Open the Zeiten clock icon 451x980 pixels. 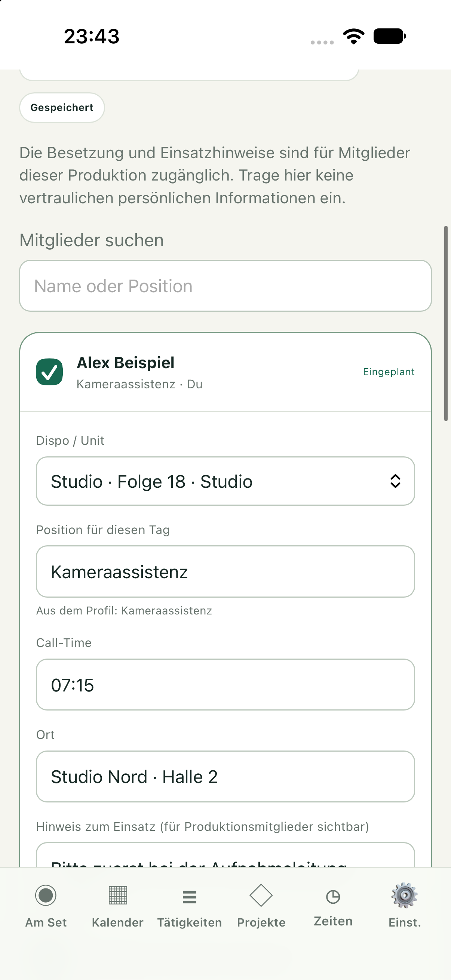click(x=333, y=897)
